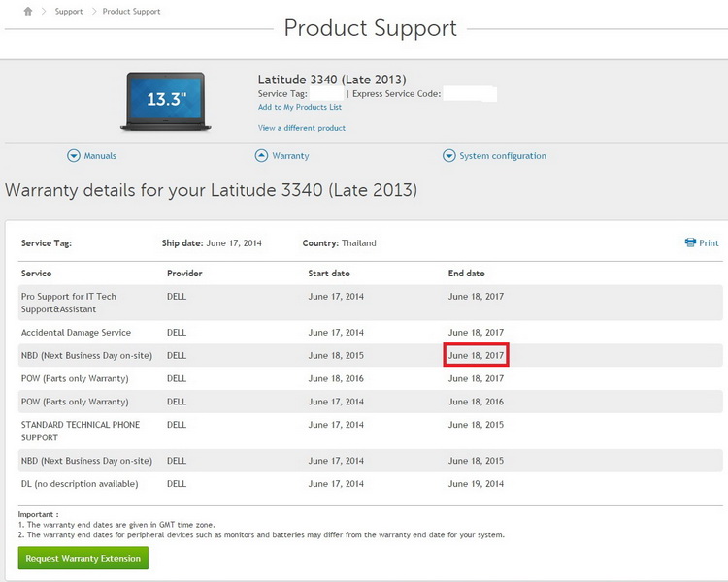Open the Manuals tab label
Image resolution: width=728 pixels, height=582 pixels.
point(100,156)
